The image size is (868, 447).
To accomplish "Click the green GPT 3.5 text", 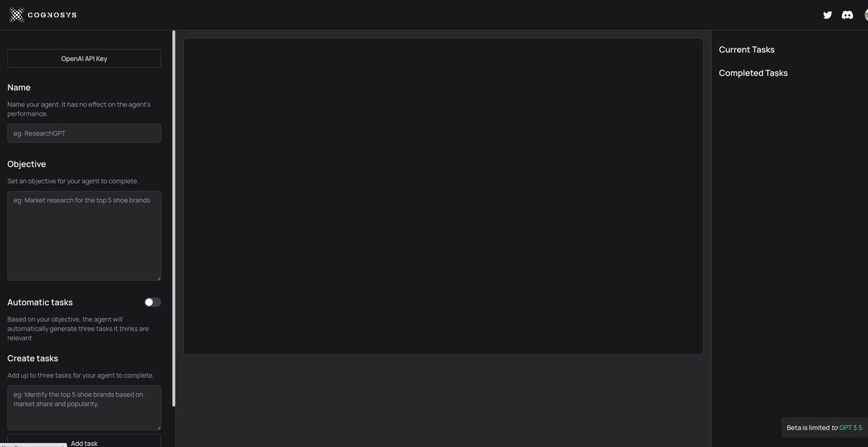I will pyautogui.click(x=850, y=428).
